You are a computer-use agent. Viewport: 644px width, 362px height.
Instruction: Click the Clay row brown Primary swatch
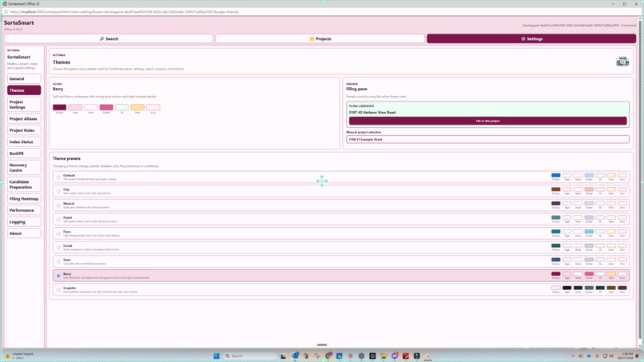click(555, 189)
